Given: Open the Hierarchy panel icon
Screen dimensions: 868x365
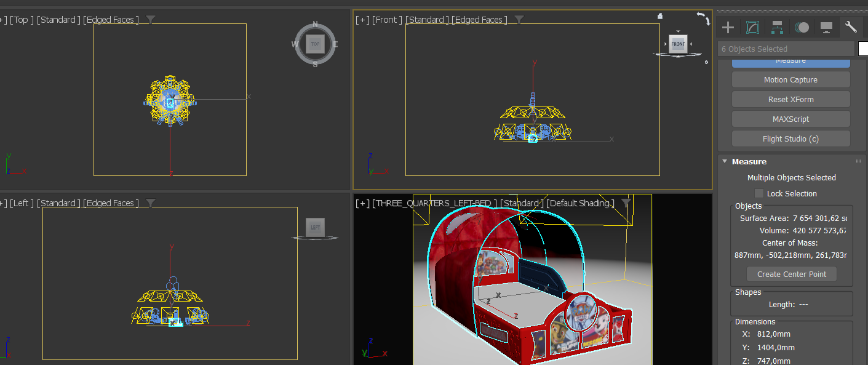Looking at the screenshot, I should (777, 27).
